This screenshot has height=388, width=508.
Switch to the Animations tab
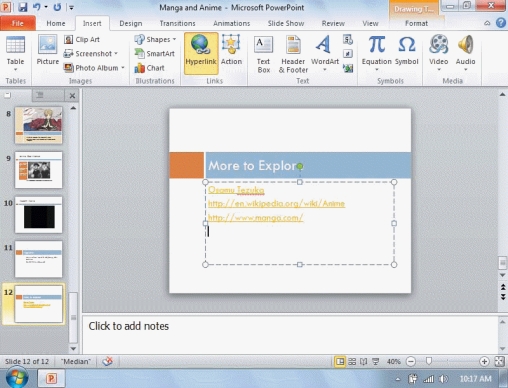[x=232, y=23]
